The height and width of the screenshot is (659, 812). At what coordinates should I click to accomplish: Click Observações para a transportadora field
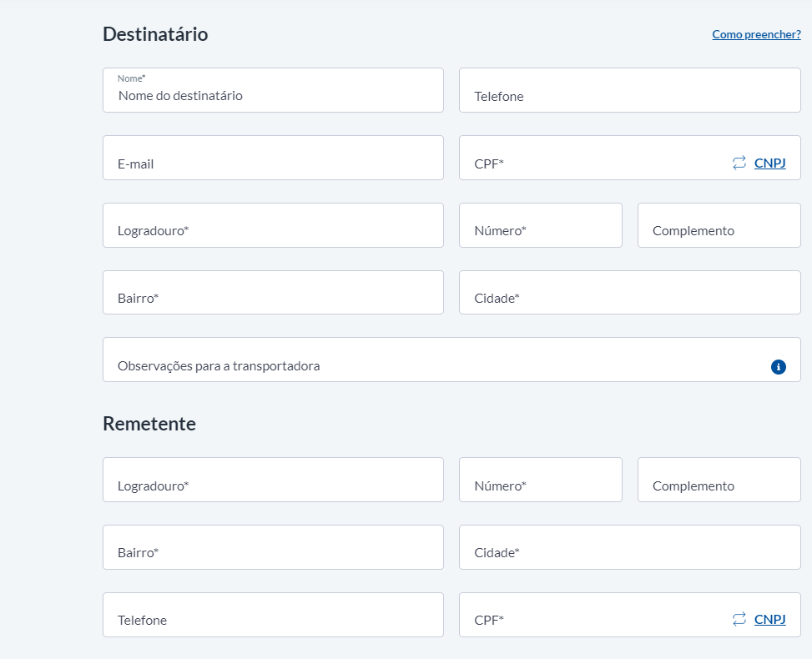[451, 360]
